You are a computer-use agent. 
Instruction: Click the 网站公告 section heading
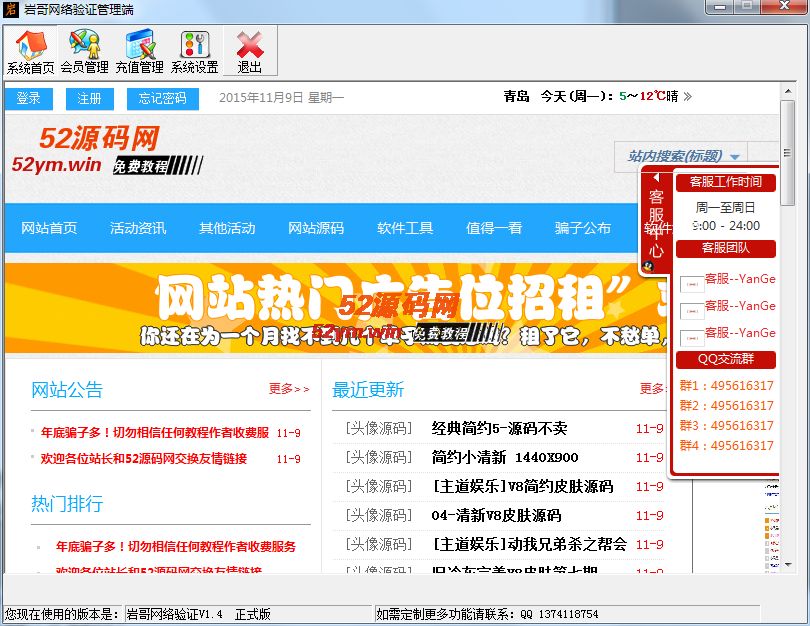pos(67,389)
